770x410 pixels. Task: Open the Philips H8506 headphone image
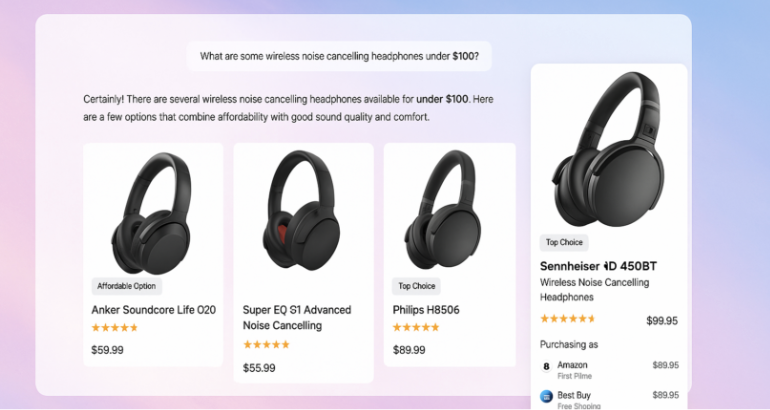point(442,210)
